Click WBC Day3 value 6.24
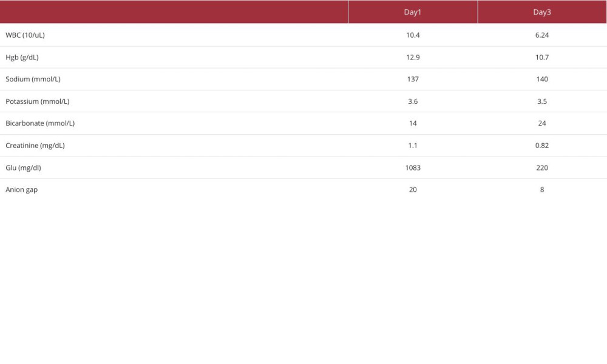Image resolution: width=607 pixels, height=364 pixels. pyautogui.click(x=542, y=35)
